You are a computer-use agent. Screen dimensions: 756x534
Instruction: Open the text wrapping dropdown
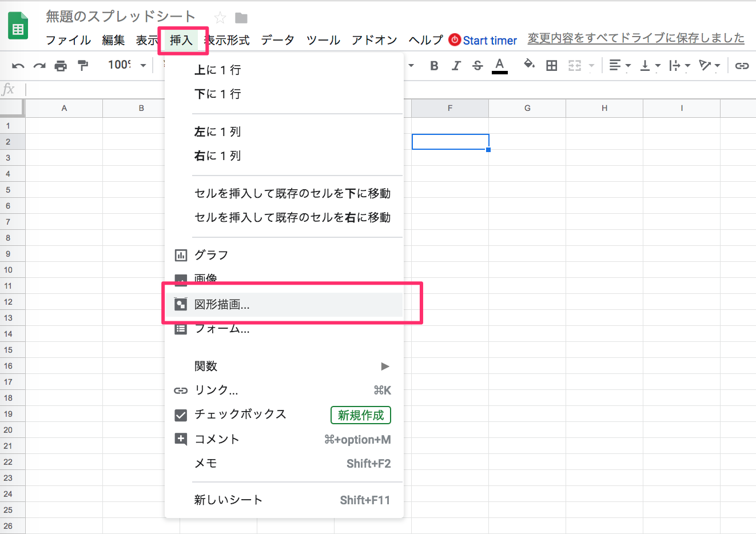(x=679, y=66)
